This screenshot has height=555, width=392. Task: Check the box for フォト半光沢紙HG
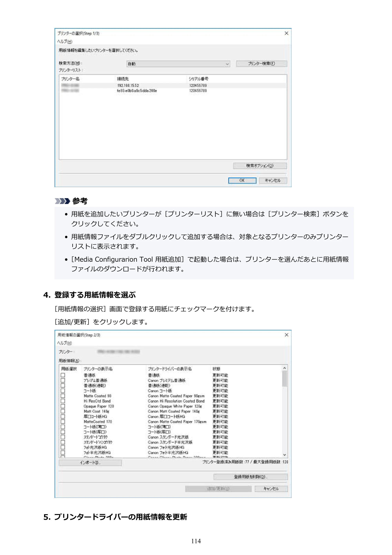63,453
